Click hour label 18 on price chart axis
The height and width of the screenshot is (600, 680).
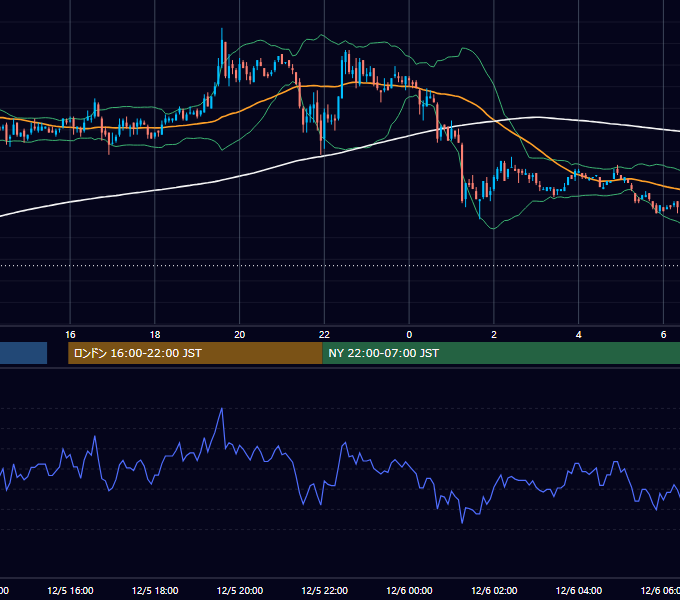click(155, 335)
